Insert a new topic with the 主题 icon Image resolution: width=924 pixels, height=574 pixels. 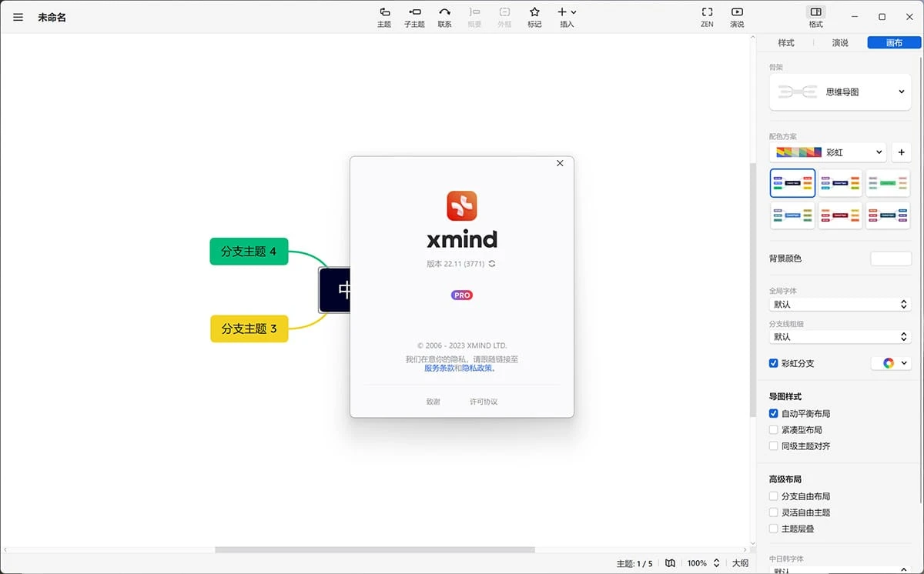(383, 17)
